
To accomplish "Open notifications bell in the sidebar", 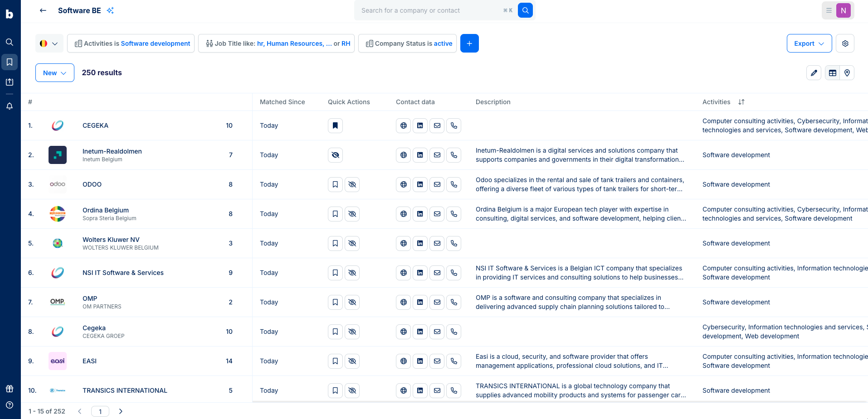I will click(x=10, y=106).
